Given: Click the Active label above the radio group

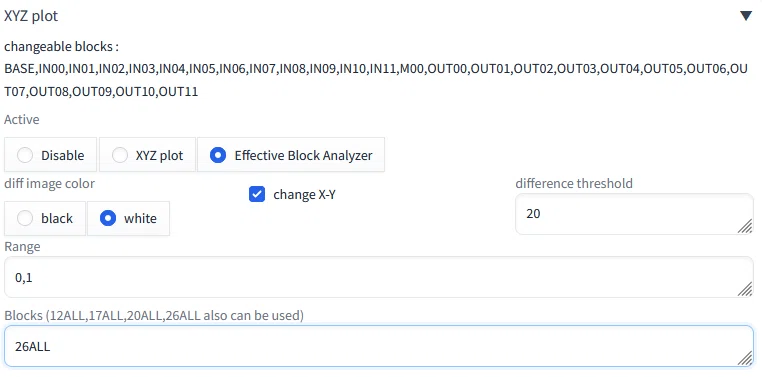Looking at the screenshot, I should pos(22,120).
